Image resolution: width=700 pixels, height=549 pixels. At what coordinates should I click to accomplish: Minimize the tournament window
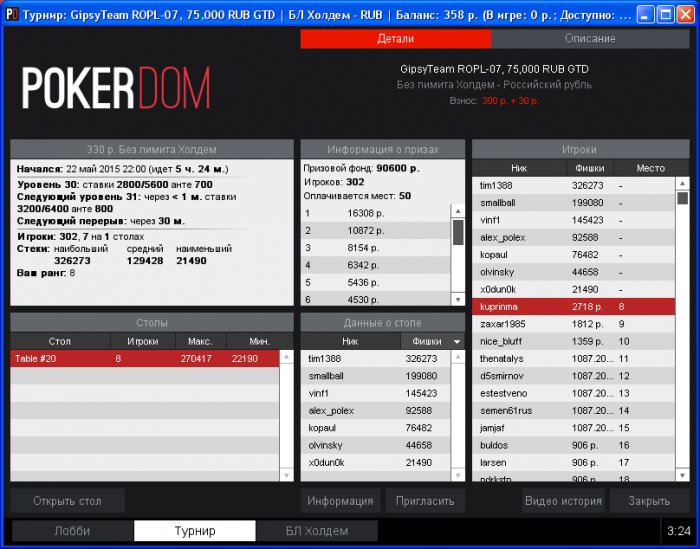pos(645,15)
